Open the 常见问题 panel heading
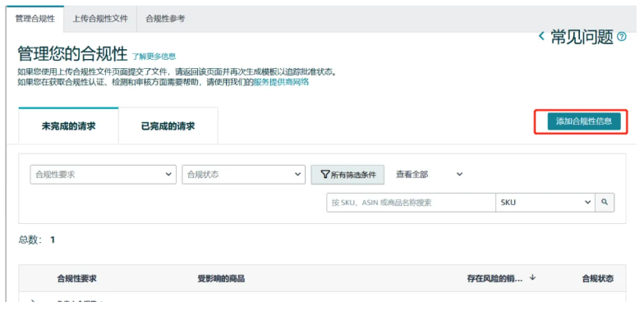 point(582,37)
